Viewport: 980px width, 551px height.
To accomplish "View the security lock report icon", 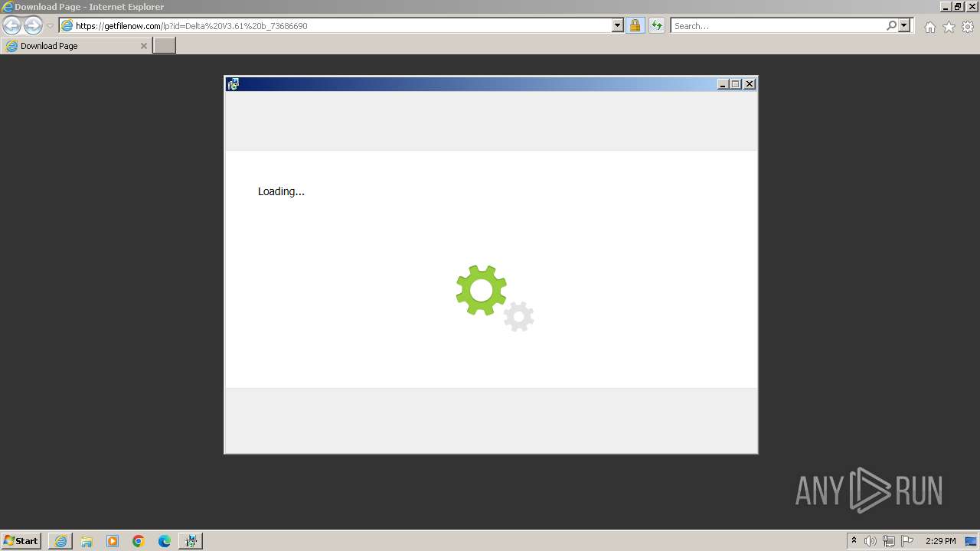I will [635, 25].
